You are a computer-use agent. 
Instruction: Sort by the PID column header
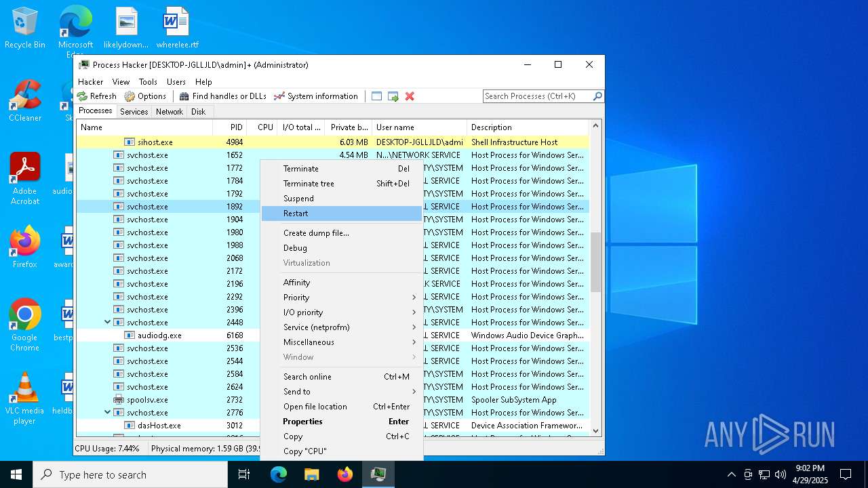coord(229,127)
